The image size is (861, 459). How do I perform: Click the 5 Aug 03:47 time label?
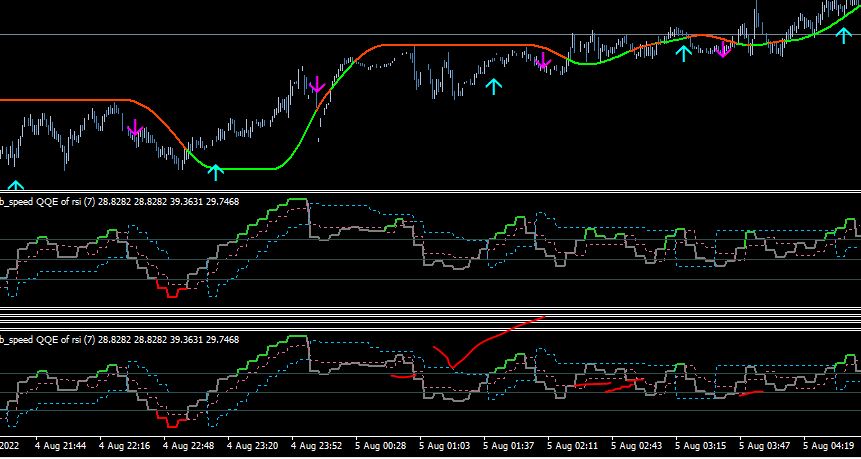[x=765, y=445]
